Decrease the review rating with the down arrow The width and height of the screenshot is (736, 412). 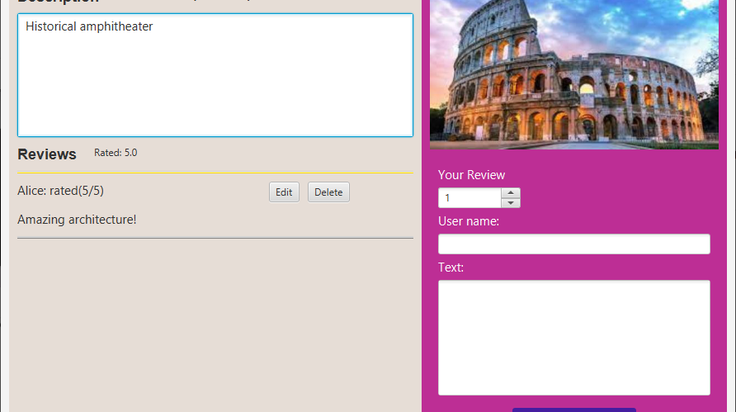click(510, 203)
